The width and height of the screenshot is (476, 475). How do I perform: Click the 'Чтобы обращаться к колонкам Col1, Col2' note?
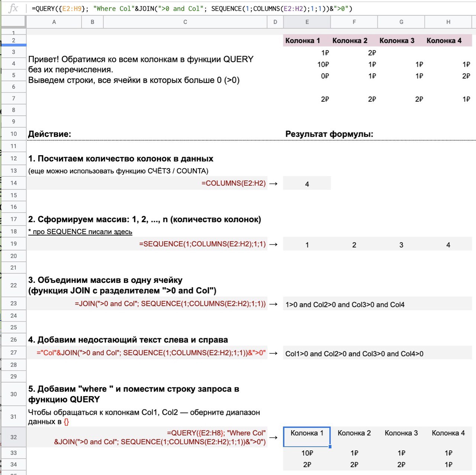(x=144, y=417)
